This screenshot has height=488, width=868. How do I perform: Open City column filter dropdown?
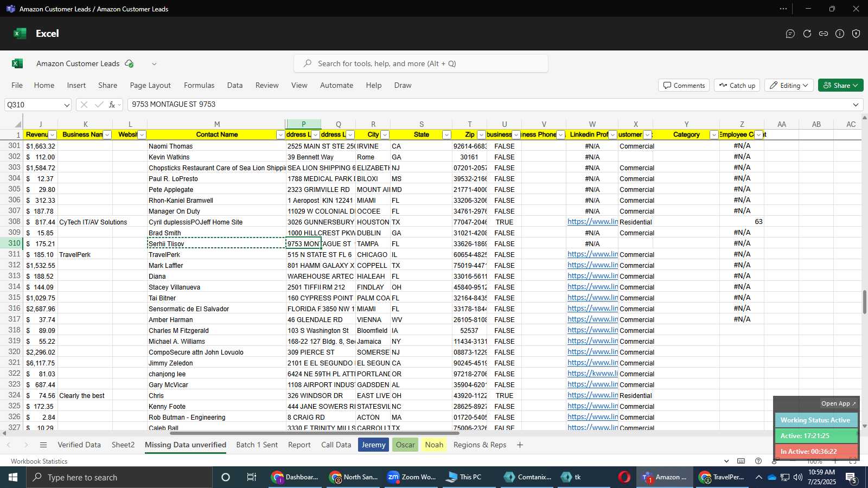385,134
